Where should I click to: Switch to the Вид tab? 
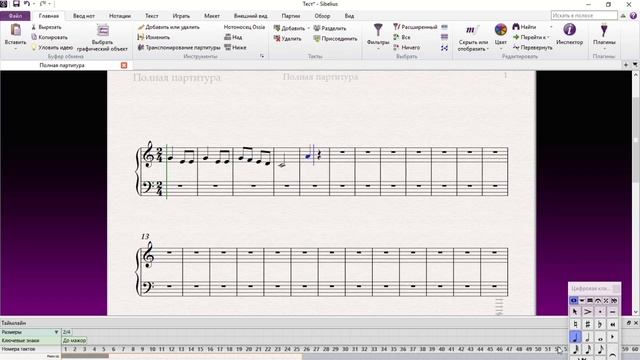click(349, 16)
